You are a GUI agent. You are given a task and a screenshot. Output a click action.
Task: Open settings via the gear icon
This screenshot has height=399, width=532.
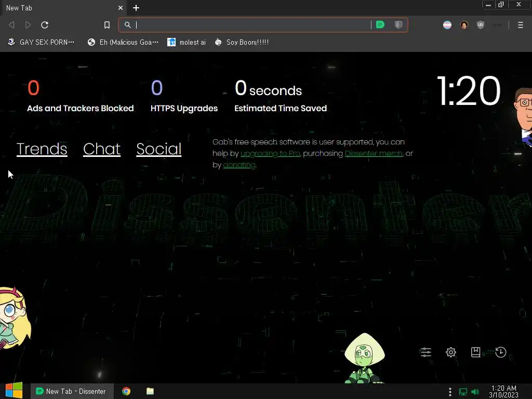(451, 352)
